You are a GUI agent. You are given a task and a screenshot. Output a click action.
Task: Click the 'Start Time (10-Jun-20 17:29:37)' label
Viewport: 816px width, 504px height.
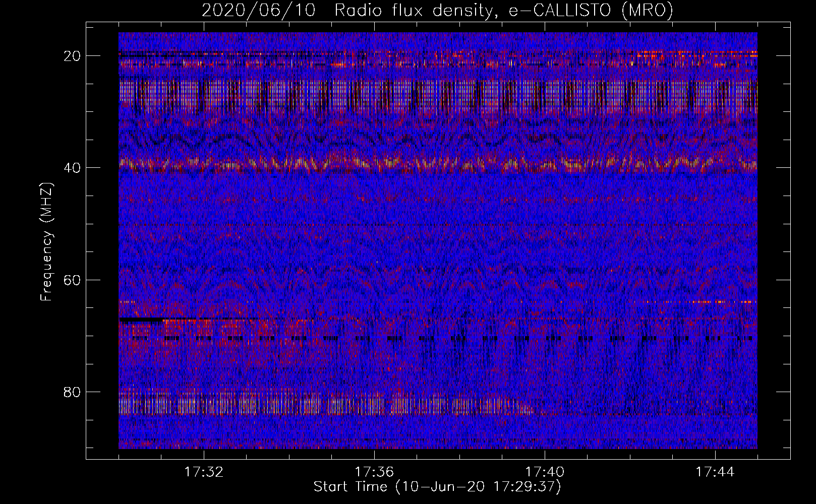(x=437, y=487)
